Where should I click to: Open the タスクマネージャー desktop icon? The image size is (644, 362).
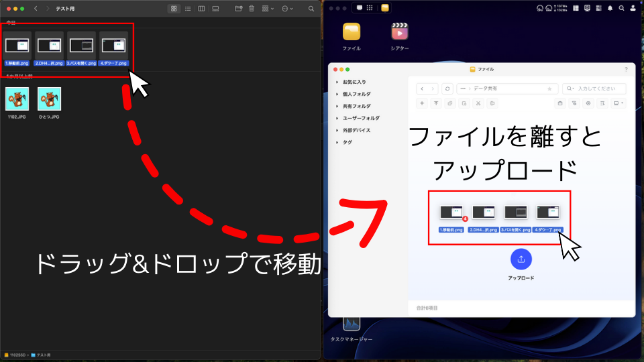click(x=352, y=324)
